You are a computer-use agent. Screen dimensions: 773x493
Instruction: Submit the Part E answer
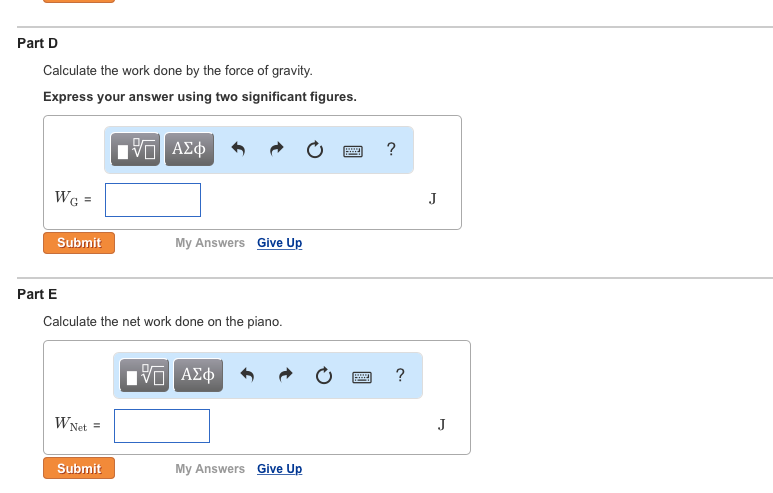coord(79,468)
